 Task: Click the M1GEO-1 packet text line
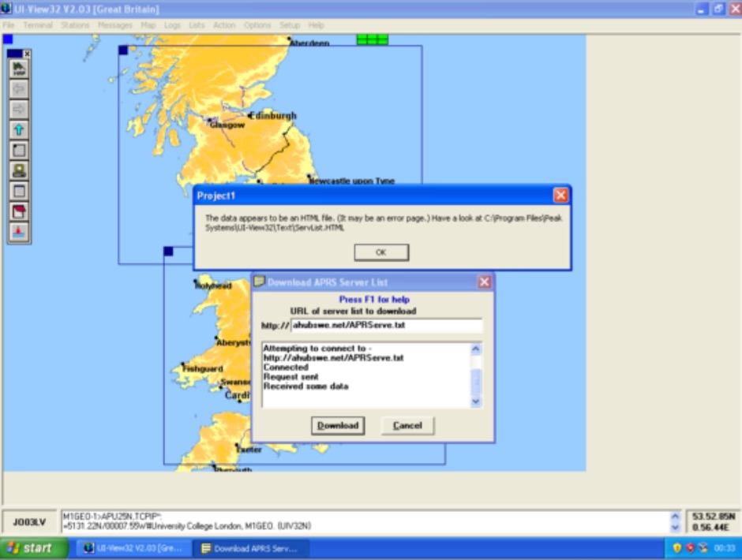point(112,516)
